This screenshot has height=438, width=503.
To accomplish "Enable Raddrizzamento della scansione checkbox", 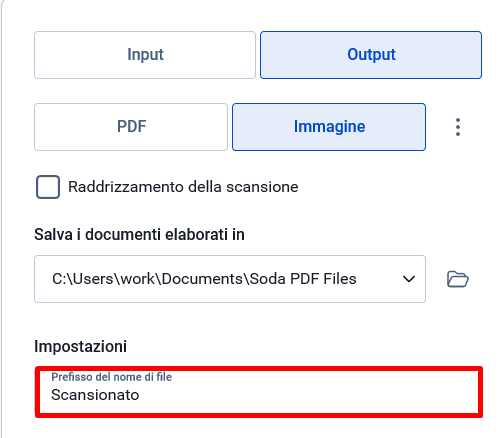I will click(x=48, y=187).
